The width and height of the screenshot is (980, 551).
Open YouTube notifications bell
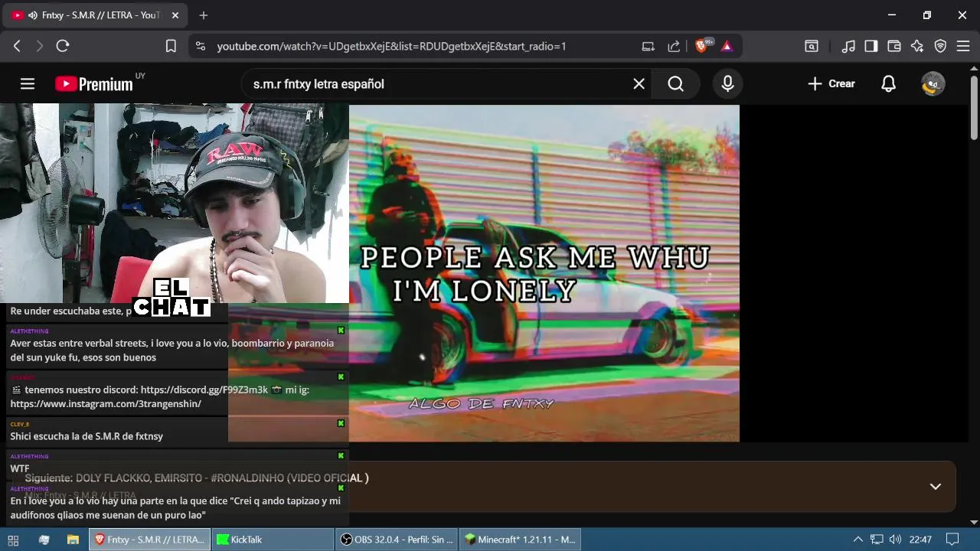point(888,84)
